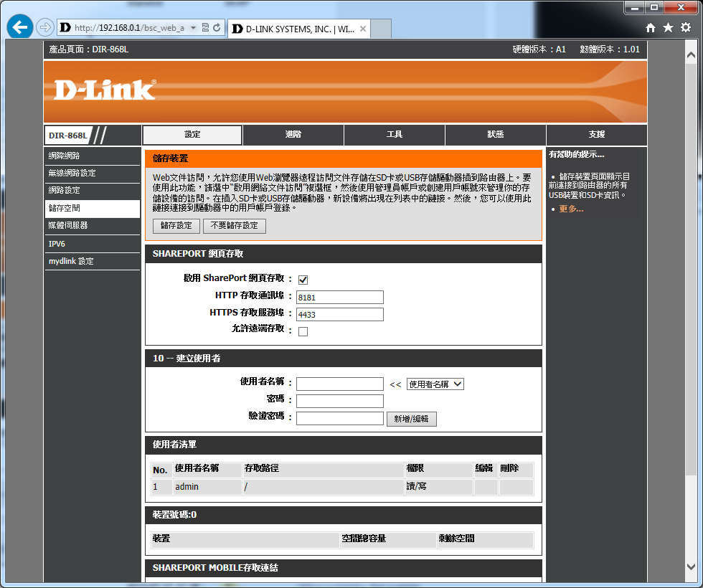This screenshot has height=588, width=703.
Task: Close the D-LINK SYSTEMS browser tab
Action: pyautogui.click(x=363, y=29)
